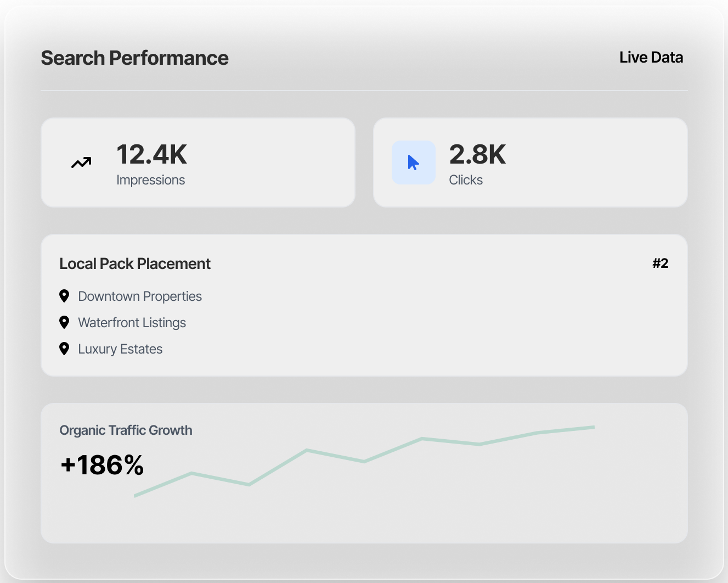Click the blue cursor icon beside Clicks
728x583 pixels.
(x=413, y=162)
